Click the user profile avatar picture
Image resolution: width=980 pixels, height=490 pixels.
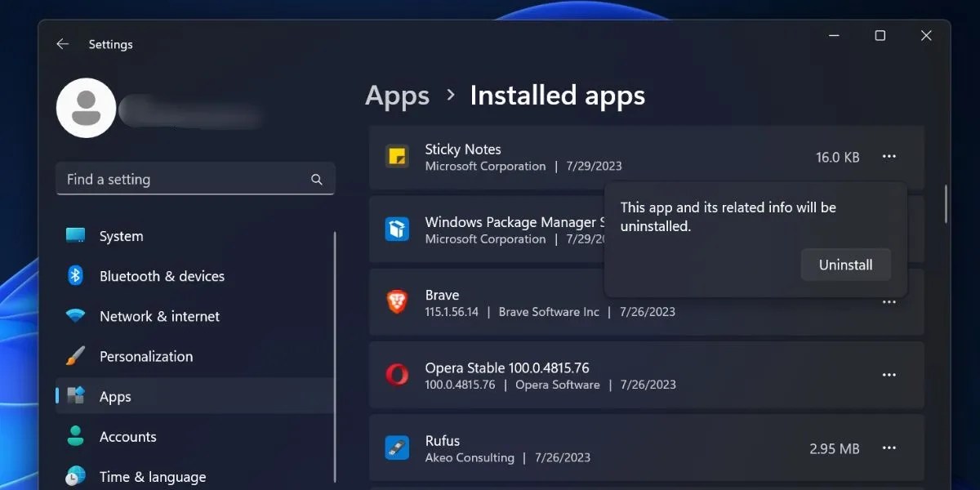(x=86, y=107)
